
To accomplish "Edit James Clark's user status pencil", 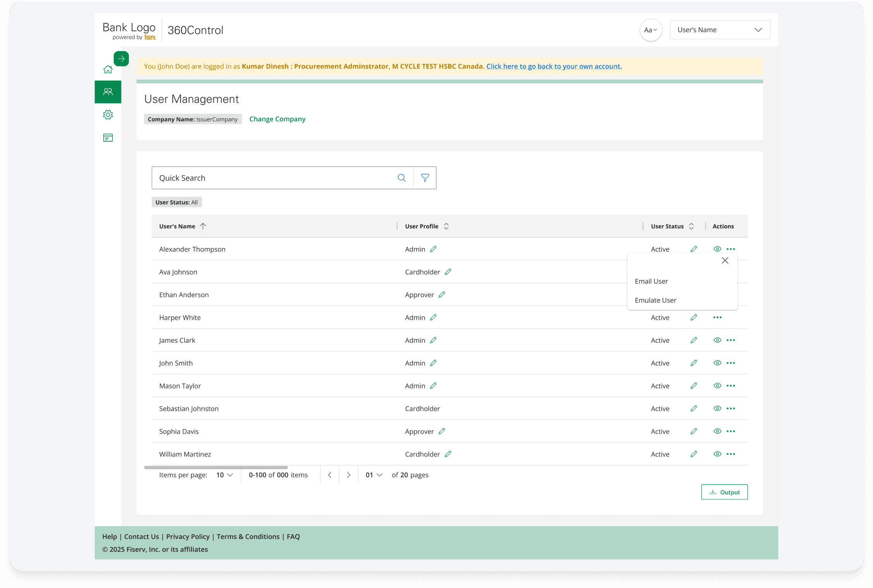I will pos(694,340).
